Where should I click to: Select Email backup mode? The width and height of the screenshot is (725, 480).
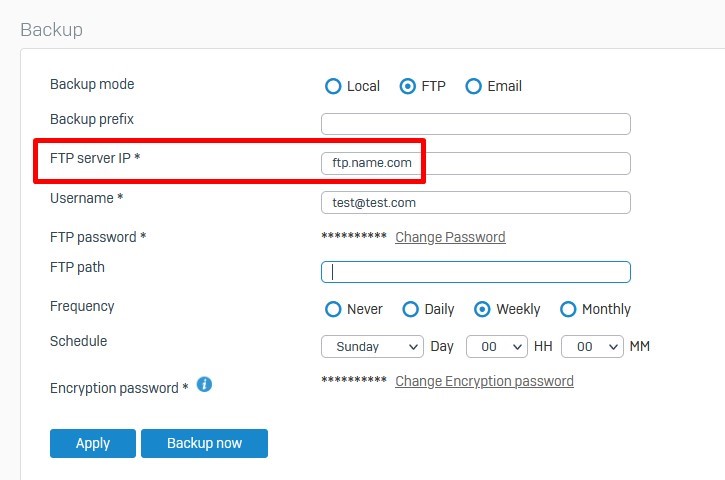click(473, 86)
